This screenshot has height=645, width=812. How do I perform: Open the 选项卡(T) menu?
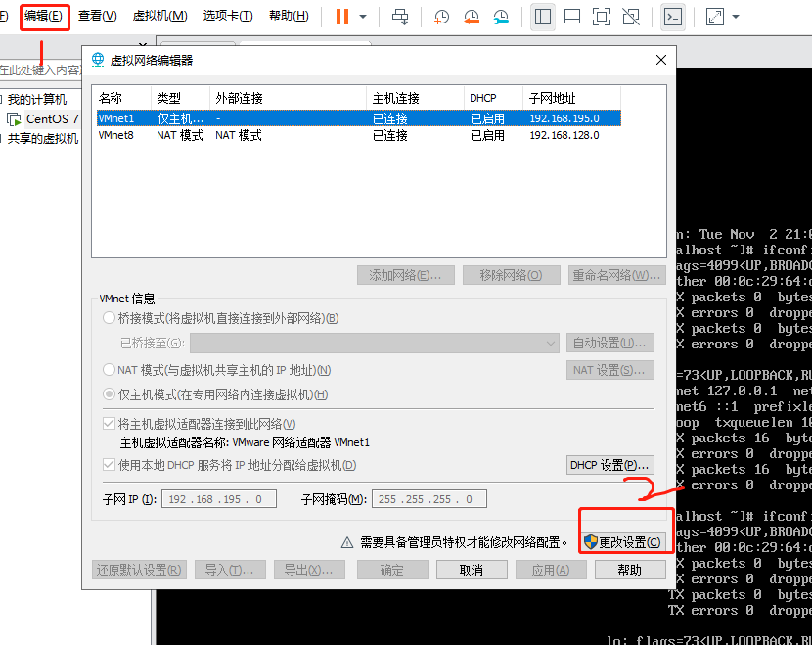(x=228, y=16)
